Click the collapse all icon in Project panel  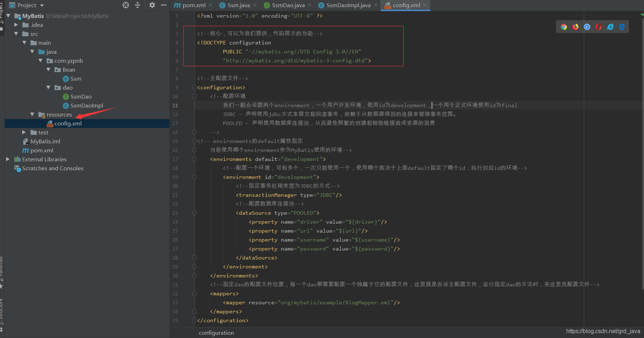pos(138,5)
